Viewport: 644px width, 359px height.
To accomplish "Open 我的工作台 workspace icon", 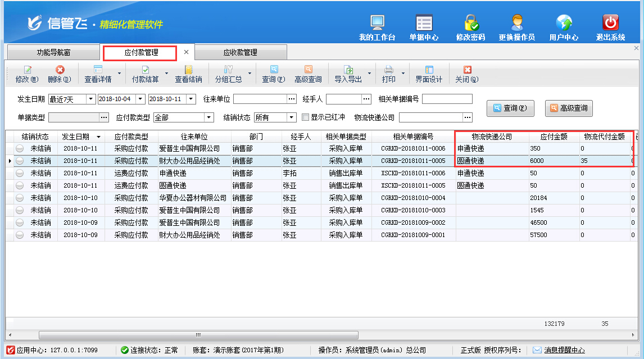I will click(x=377, y=23).
